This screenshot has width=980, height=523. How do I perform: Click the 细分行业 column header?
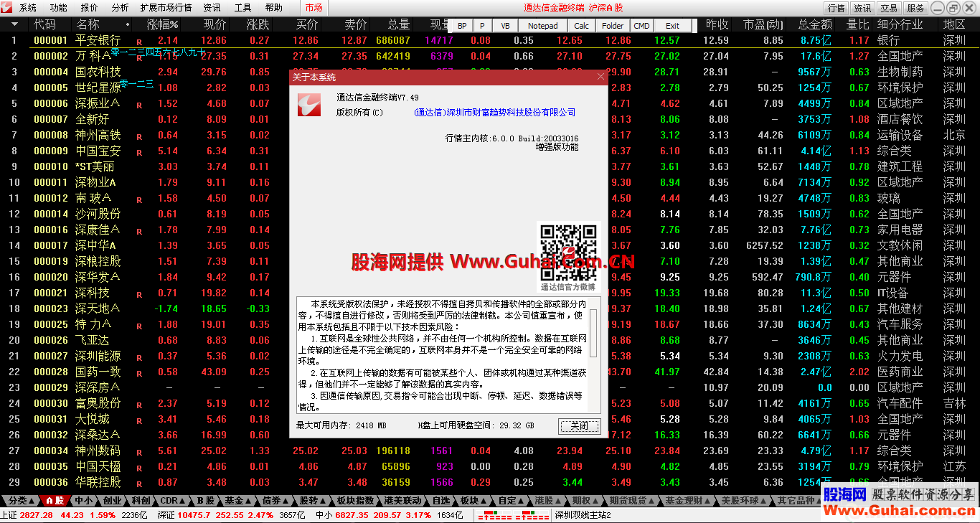point(900,24)
